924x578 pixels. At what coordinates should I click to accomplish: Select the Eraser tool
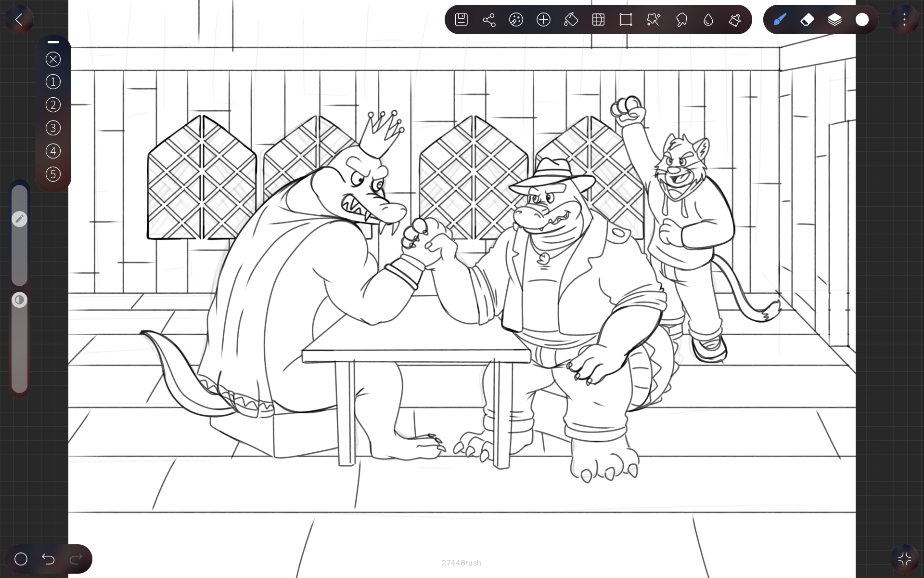[x=807, y=20]
